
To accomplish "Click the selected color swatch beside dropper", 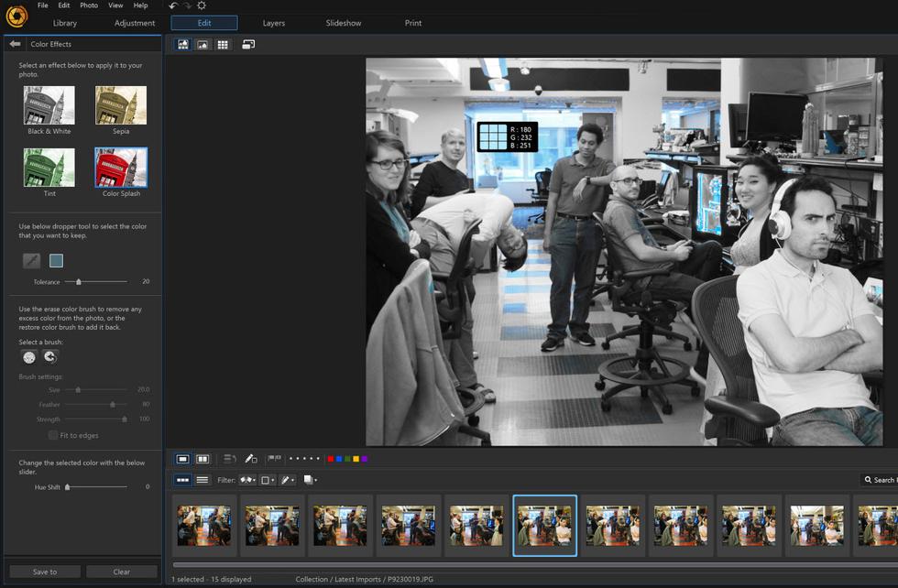I will [56, 260].
